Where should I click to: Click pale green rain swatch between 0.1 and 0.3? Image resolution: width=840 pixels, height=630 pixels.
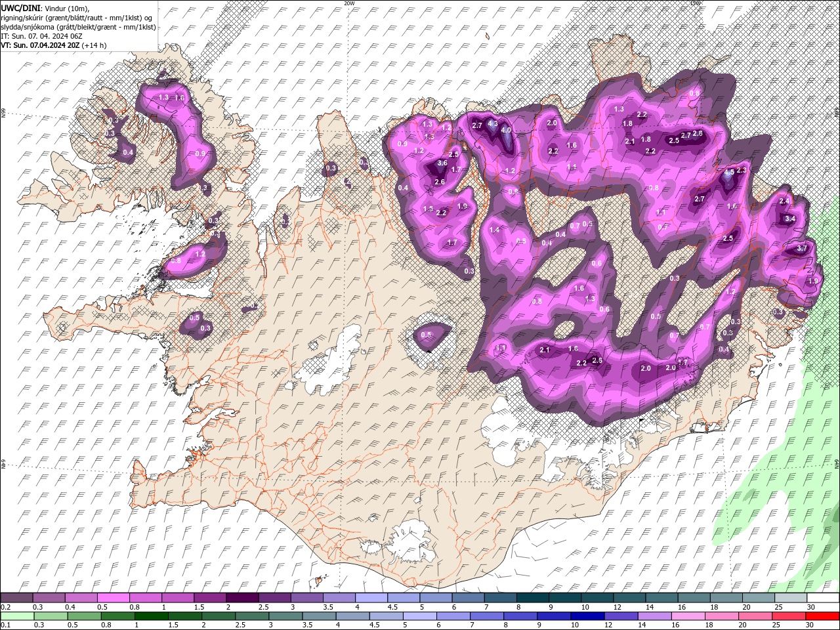[18, 616]
